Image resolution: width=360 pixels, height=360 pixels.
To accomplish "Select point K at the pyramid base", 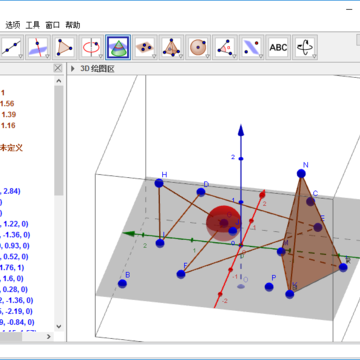I will click(290, 294).
